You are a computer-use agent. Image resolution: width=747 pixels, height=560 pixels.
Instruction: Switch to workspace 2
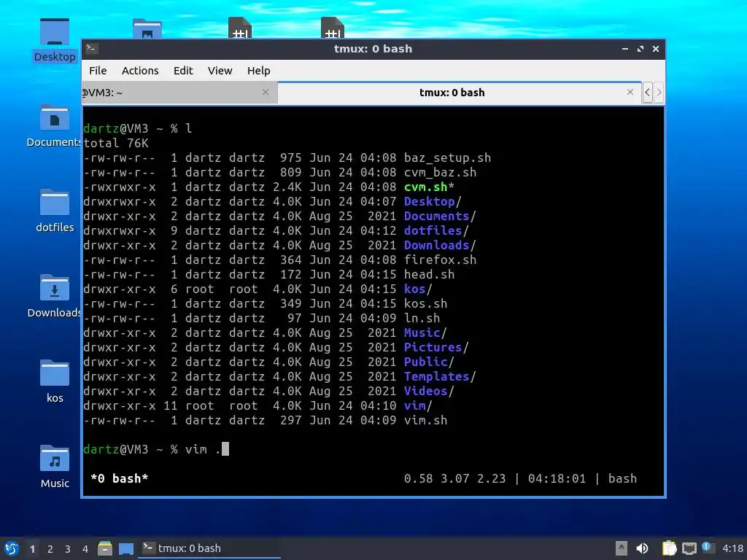tap(50, 549)
